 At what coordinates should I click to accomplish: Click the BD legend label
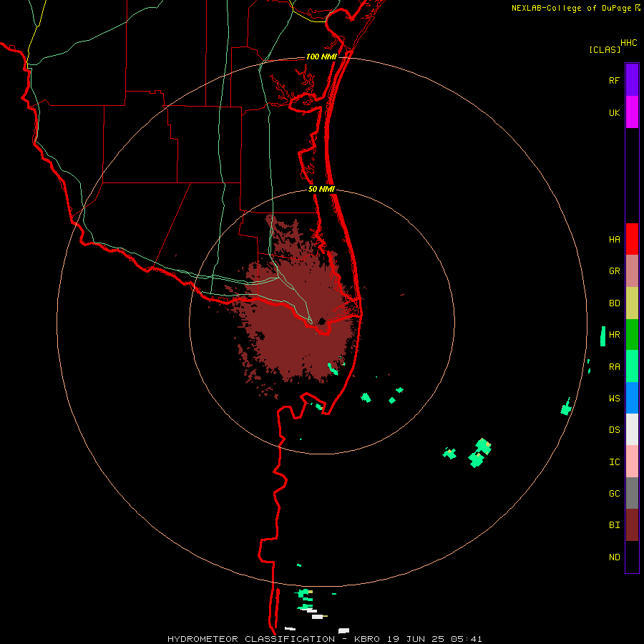click(614, 303)
